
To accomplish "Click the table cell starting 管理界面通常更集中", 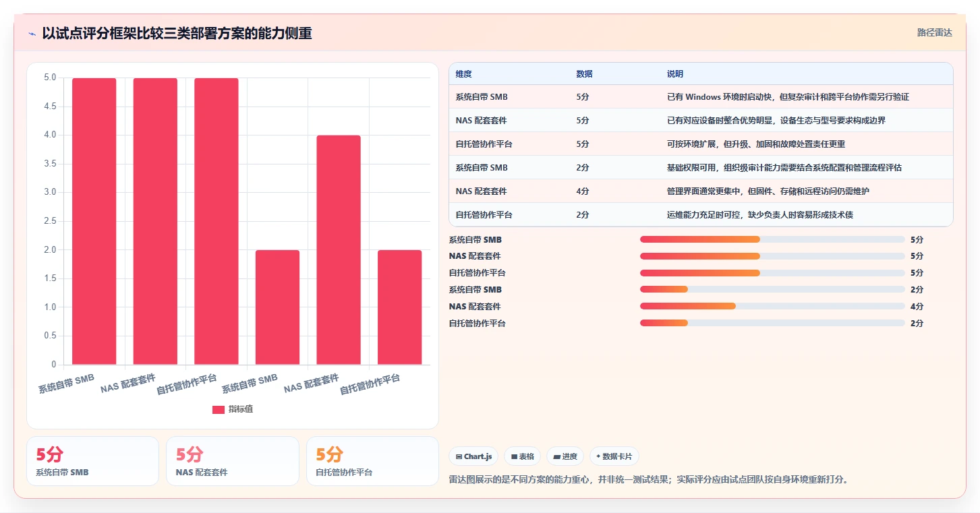I will point(768,191).
